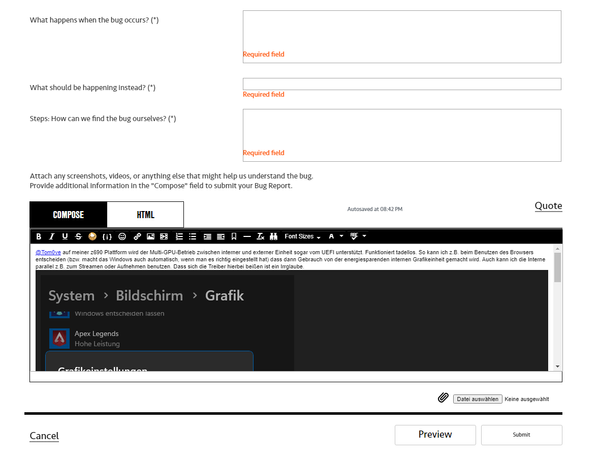Insert a horizontal rule line

(247, 236)
